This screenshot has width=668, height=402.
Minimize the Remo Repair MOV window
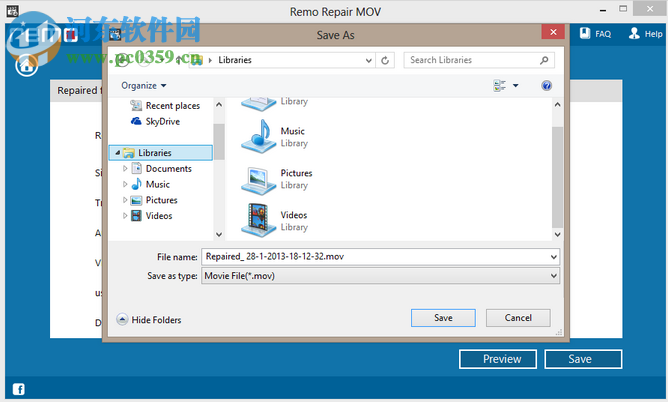603,9
